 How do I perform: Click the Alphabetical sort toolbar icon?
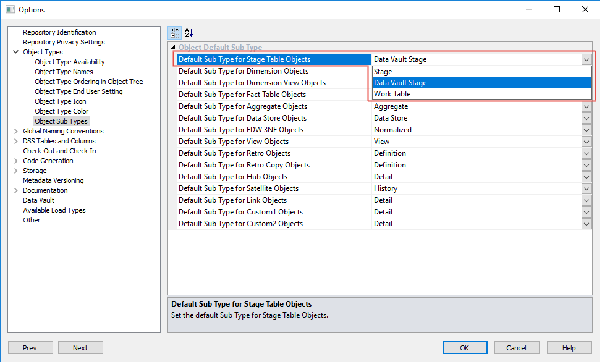coord(189,33)
